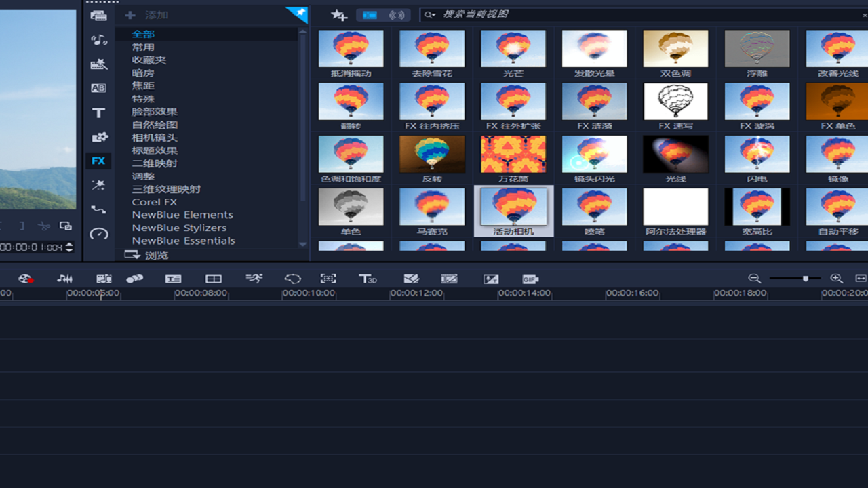Toggle the library panel pin
Viewport: 868px width, 488px height.
(x=298, y=13)
